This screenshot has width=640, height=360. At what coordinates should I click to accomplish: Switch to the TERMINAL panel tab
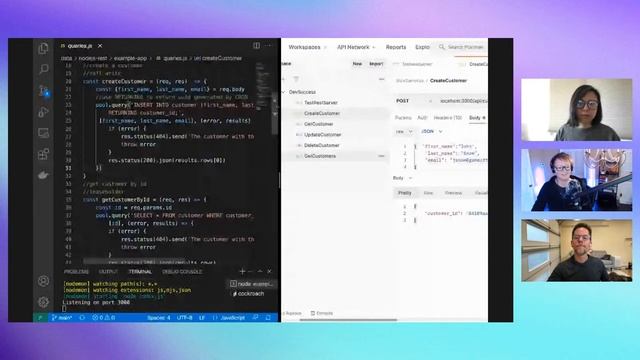click(x=140, y=271)
